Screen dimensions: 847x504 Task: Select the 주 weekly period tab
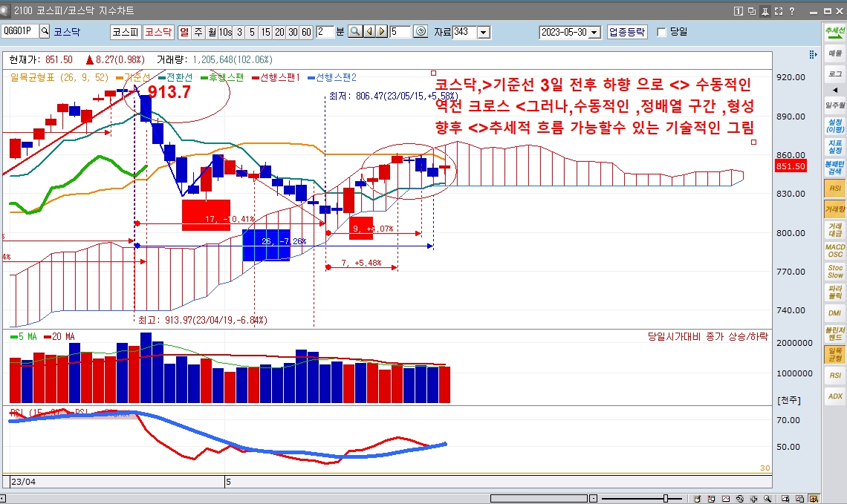[198, 32]
